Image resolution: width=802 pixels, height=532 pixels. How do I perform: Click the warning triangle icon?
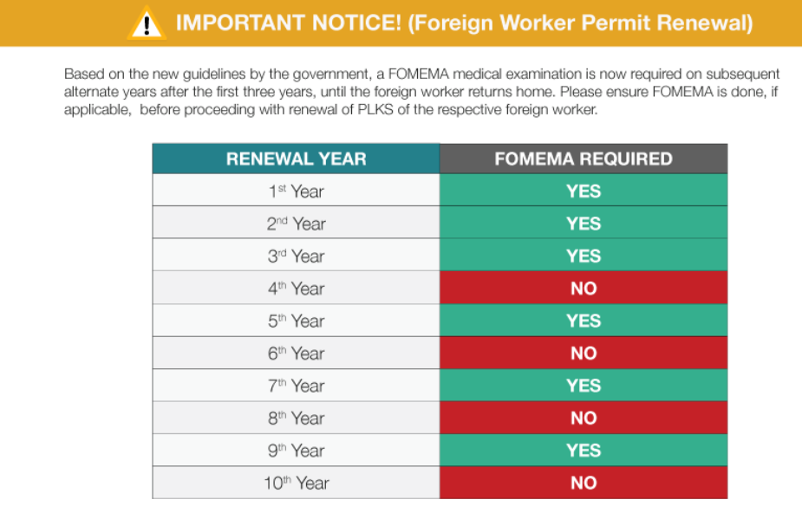click(147, 23)
